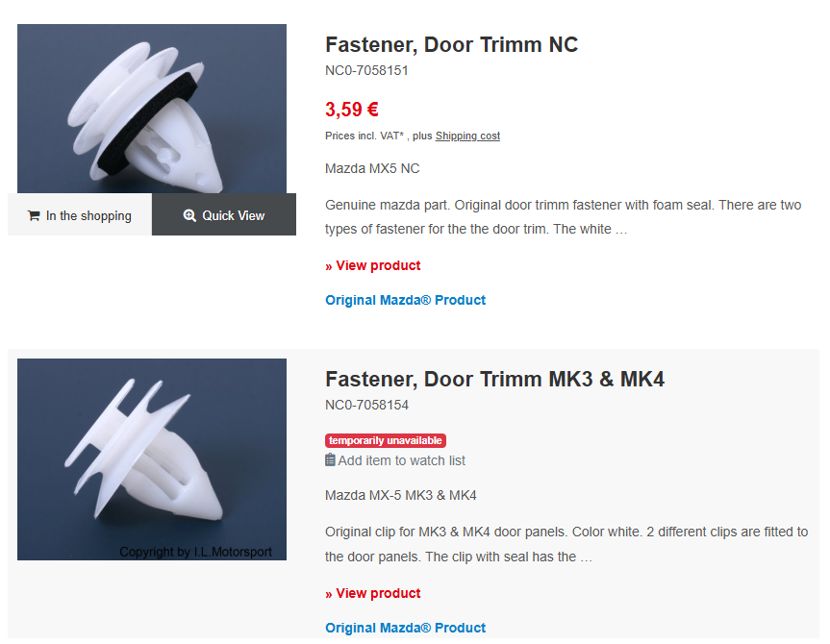
Task: Click part number NC0-7058151
Action: (366, 70)
